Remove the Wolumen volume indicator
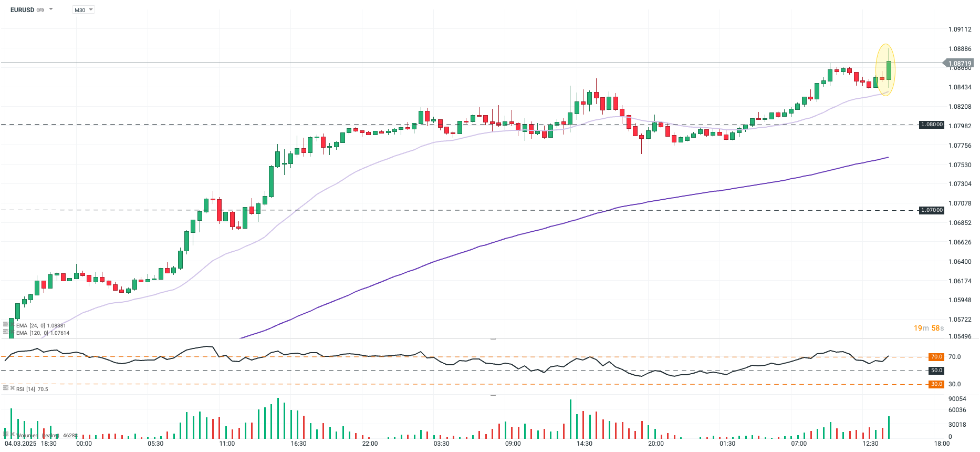This screenshot has width=980, height=452. tap(12, 434)
